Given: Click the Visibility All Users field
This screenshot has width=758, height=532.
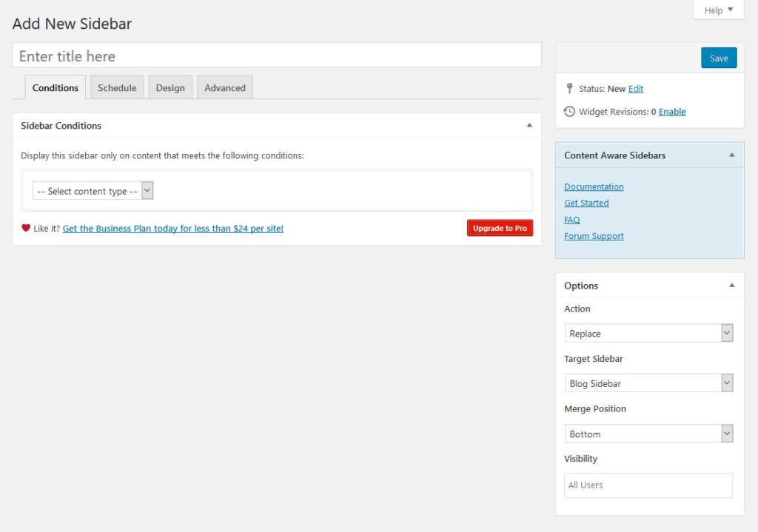Looking at the screenshot, I should coord(648,485).
